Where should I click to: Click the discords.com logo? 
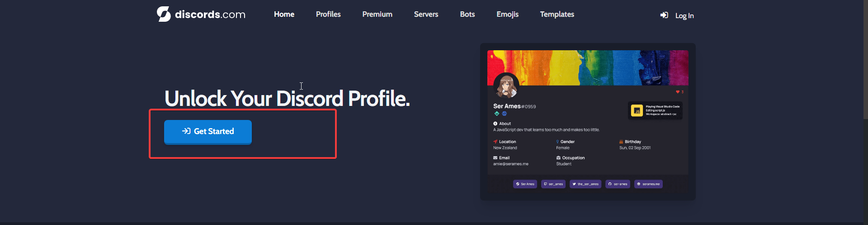point(201,14)
